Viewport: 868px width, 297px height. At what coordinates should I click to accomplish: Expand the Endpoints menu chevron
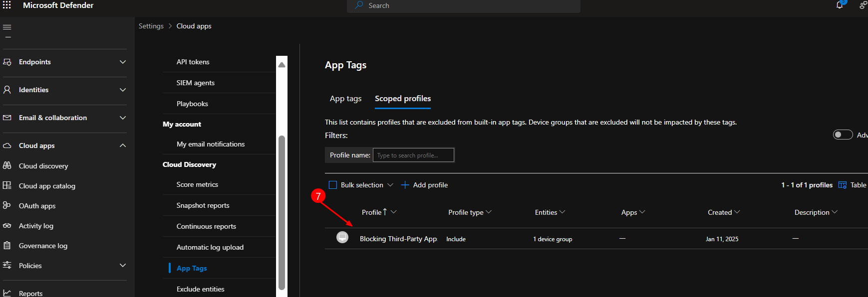pos(123,62)
